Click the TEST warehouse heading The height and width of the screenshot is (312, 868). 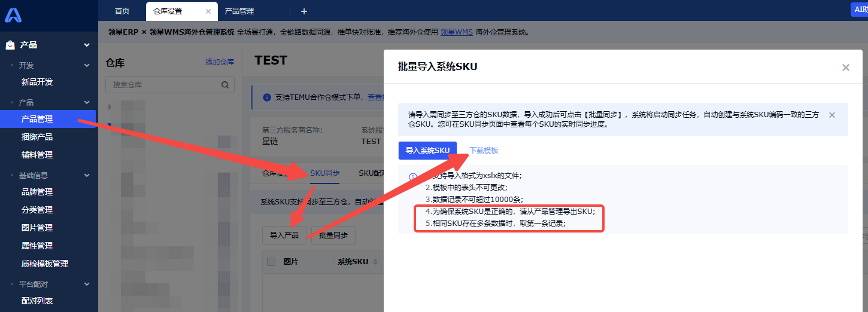tap(271, 60)
